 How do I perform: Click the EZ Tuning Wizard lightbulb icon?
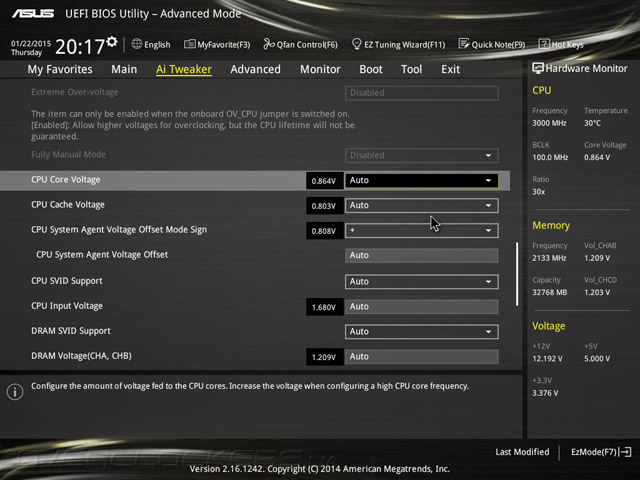click(356, 44)
